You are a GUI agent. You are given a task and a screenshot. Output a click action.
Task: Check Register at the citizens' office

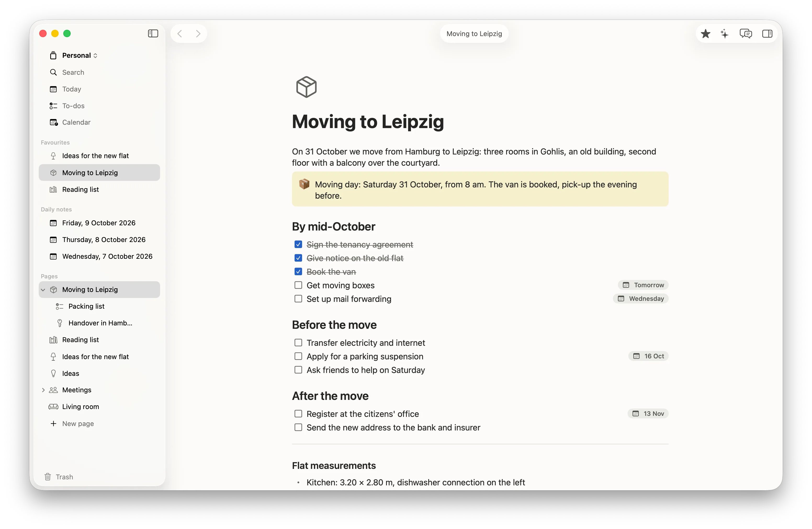(x=298, y=414)
